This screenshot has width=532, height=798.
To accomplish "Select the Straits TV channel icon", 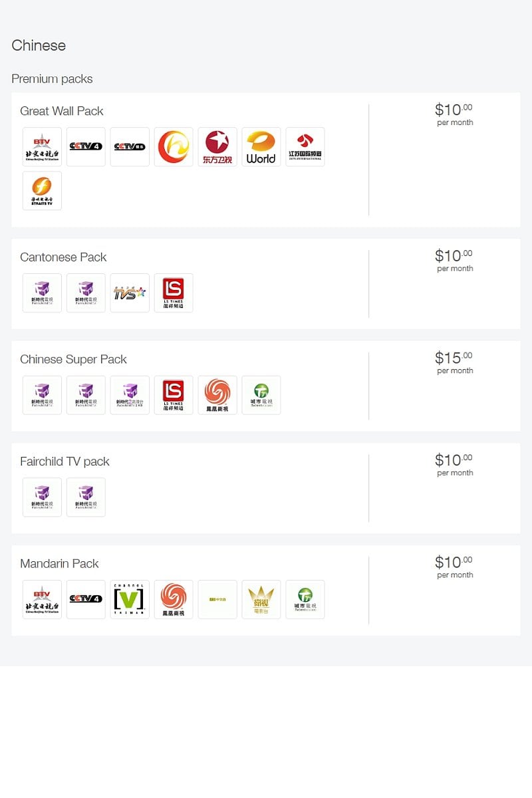I will [x=42, y=191].
